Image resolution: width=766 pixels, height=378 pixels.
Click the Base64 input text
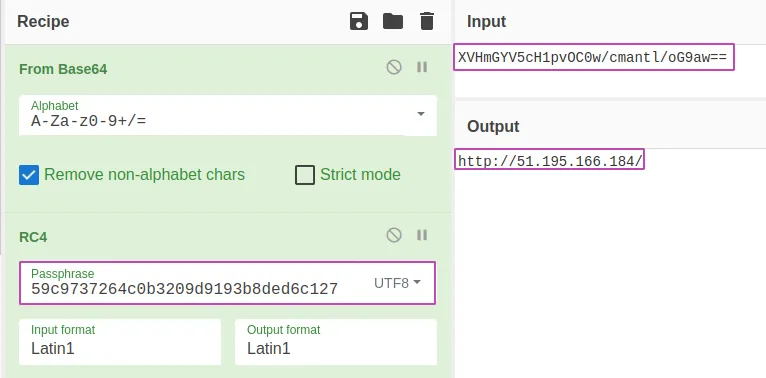coord(593,58)
